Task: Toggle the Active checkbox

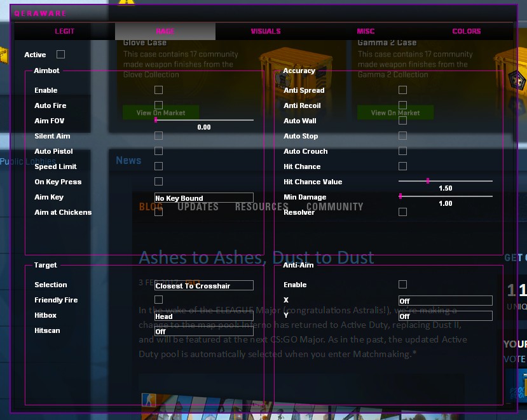Action: click(x=61, y=55)
